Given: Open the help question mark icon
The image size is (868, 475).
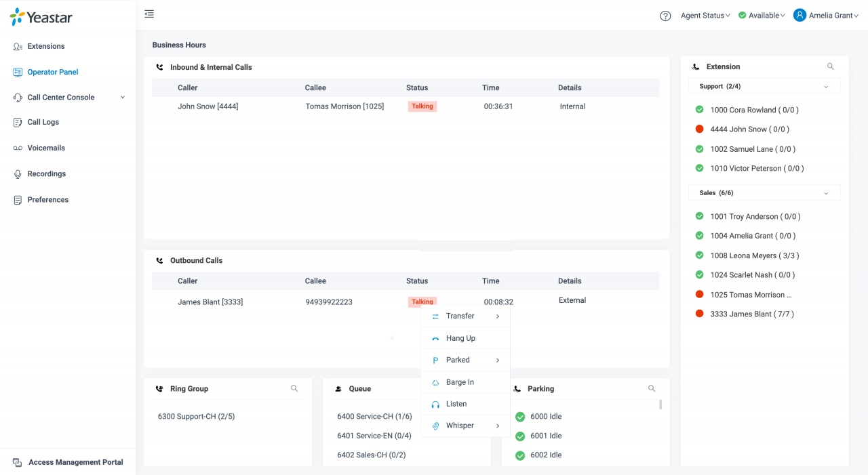Looking at the screenshot, I should coord(665,16).
